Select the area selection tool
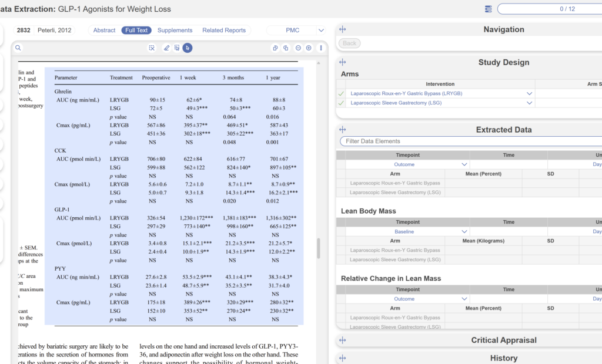602x364 pixels. (176, 48)
